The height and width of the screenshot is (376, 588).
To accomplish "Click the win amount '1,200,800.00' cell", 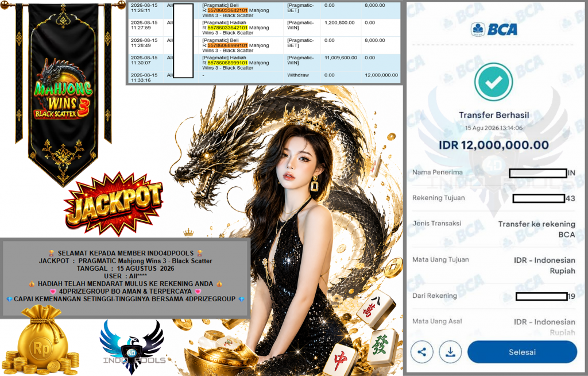I will pos(339,22).
